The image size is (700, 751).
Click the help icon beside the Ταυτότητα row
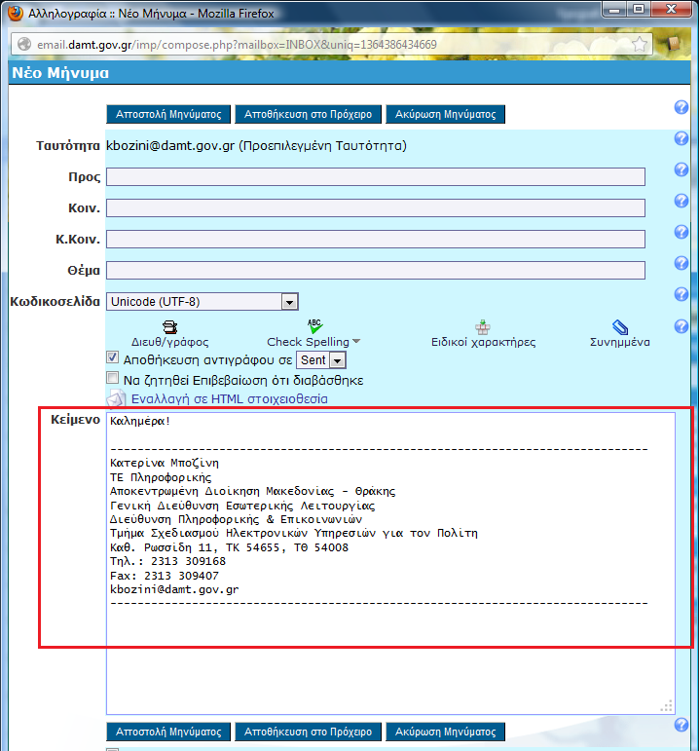(681, 138)
